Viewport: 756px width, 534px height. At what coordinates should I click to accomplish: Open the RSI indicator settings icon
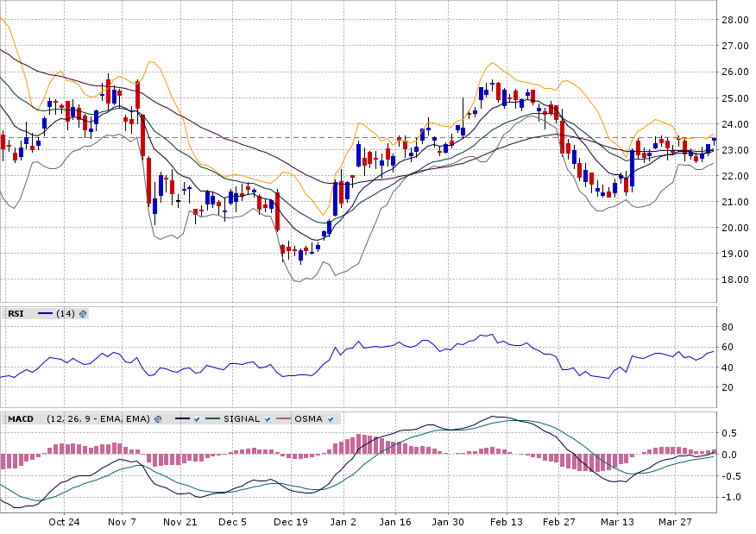(x=83, y=314)
